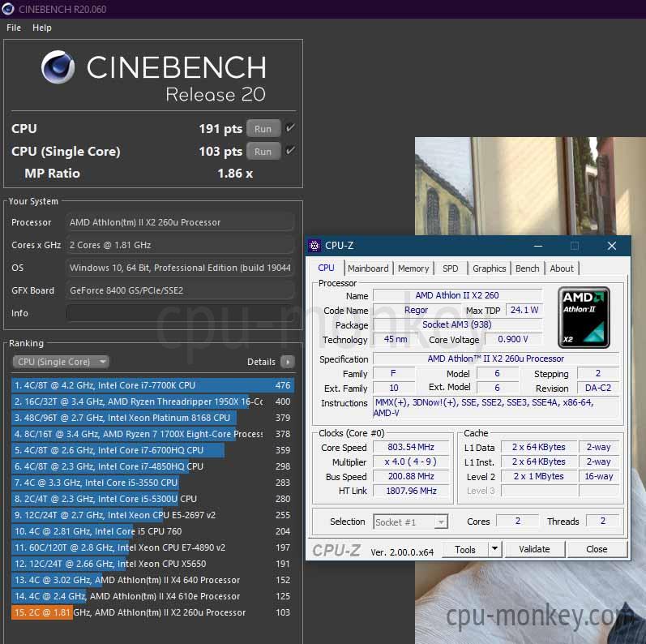Select ranking row 4 Ryzen 7 1700X
646x644 pixels.
[152, 434]
